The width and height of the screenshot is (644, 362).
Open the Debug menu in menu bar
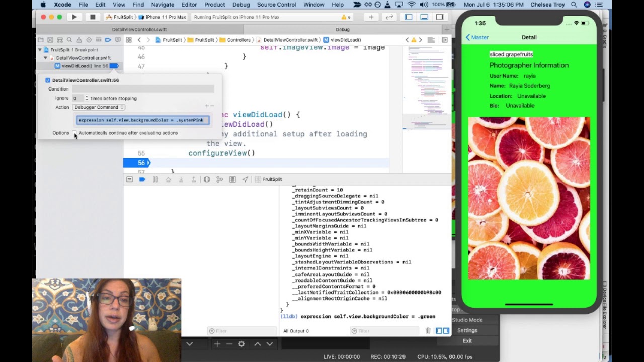click(x=241, y=5)
